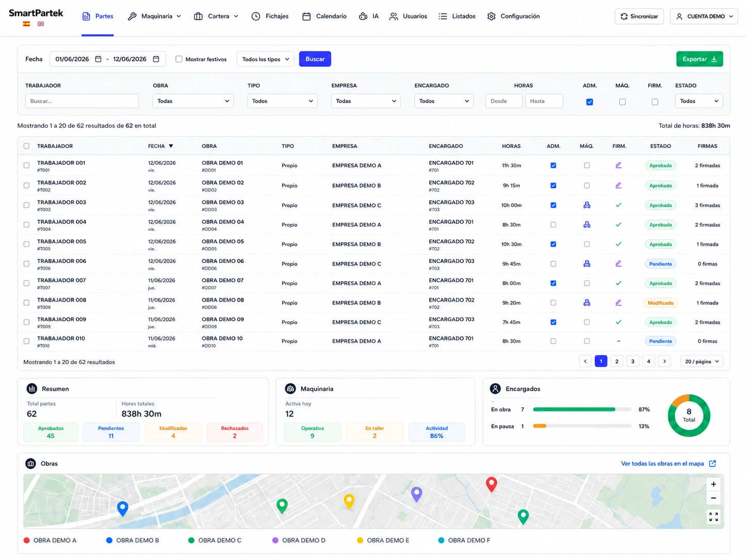The height and width of the screenshot is (560, 747).
Task: Change 20 / página page size
Action: 702,361
